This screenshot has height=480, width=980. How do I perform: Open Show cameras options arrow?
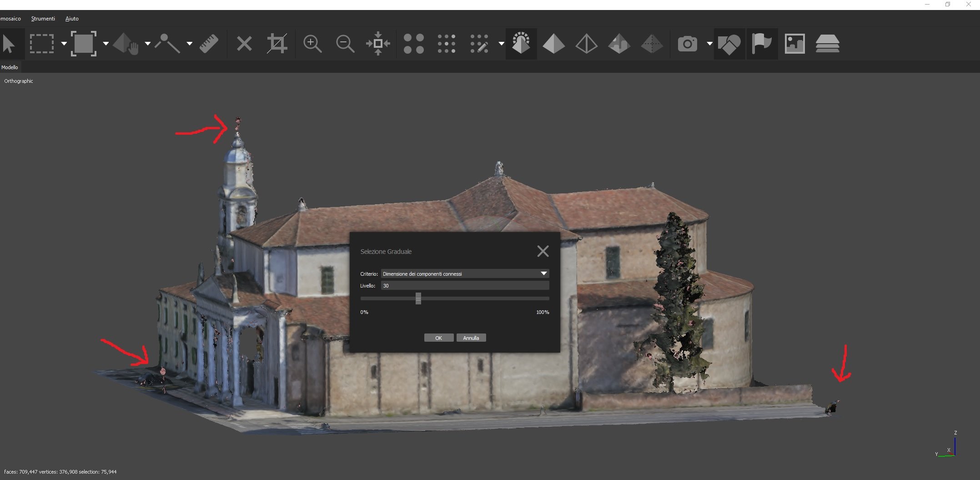709,44
